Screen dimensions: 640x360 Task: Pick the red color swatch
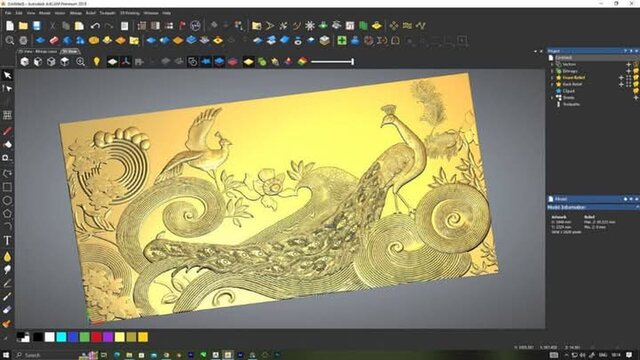click(x=96, y=337)
